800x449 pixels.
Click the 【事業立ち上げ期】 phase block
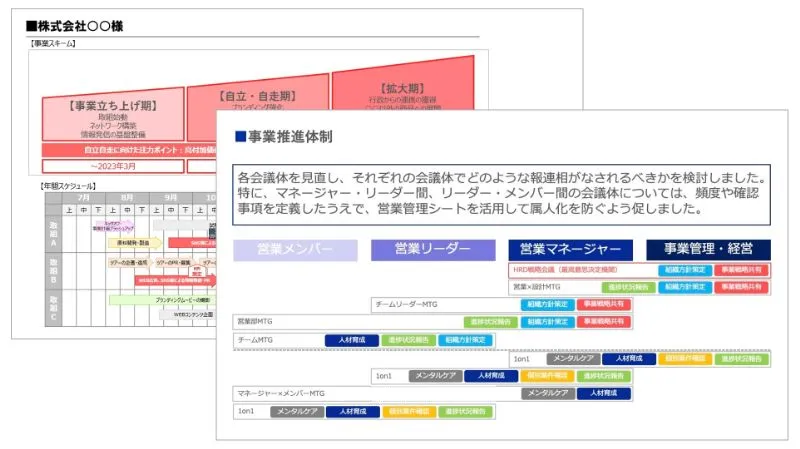[x=113, y=114]
